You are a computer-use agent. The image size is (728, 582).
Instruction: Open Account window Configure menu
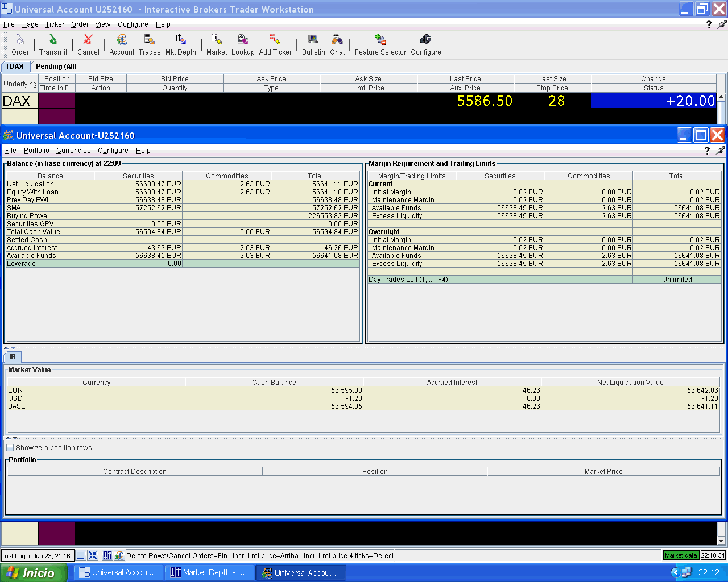113,151
